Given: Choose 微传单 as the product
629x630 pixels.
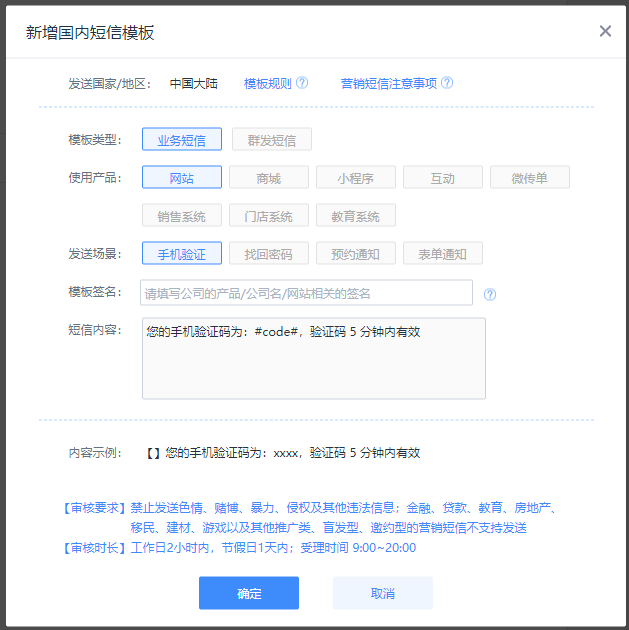Looking at the screenshot, I should coord(529,178).
